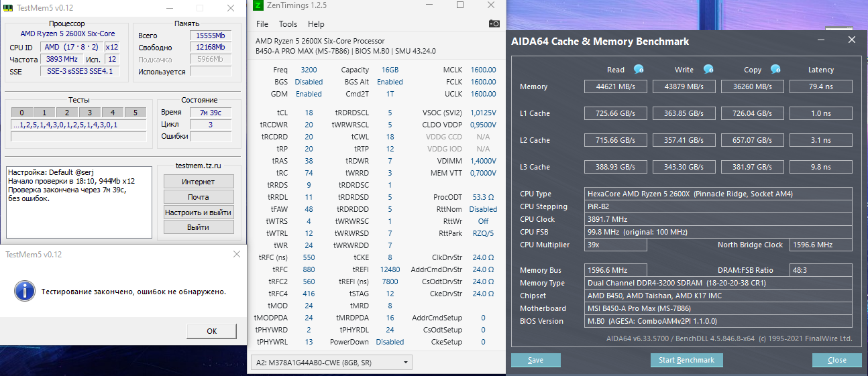Click the empty progress bar under test sequence

(79, 137)
